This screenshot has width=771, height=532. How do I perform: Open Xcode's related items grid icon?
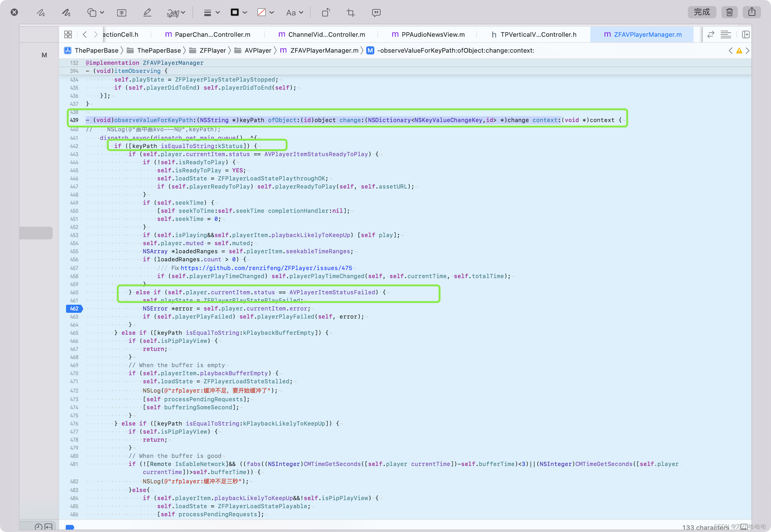click(x=68, y=34)
